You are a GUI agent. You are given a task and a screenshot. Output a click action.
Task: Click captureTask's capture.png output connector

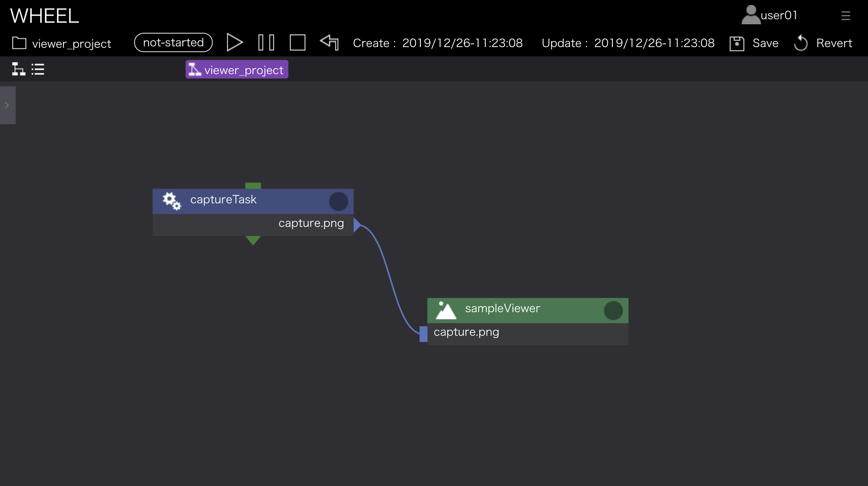pos(357,225)
